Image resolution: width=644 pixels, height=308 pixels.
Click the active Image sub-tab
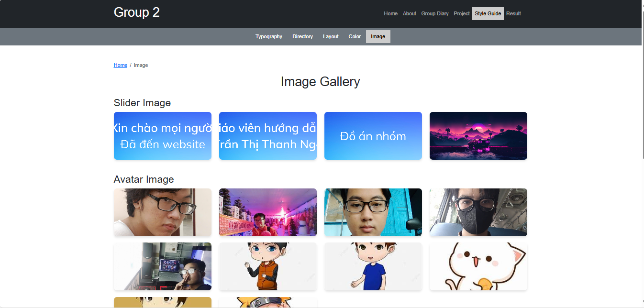[x=378, y=36]
